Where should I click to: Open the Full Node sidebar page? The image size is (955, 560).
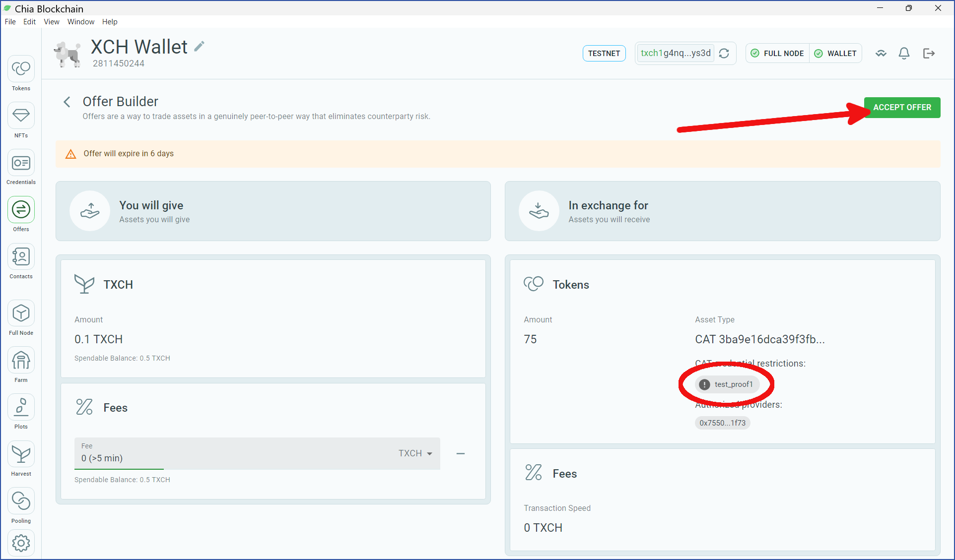click(x=21, y=318)
